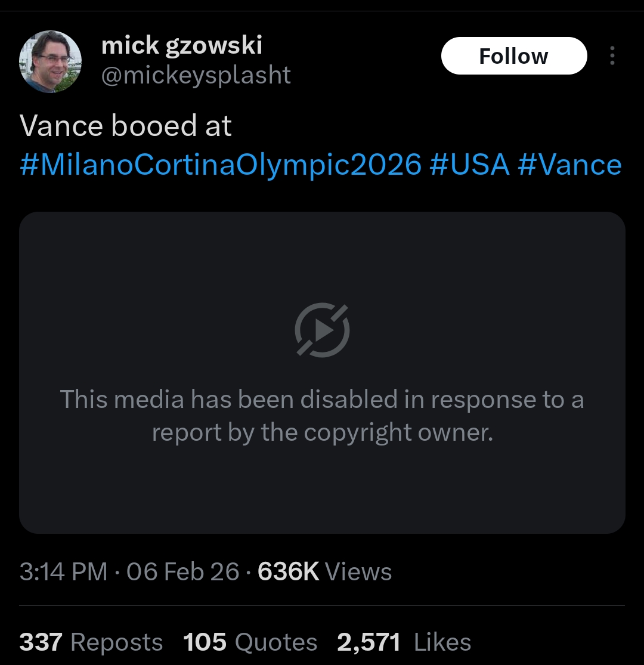Click the "Vance booed at" tweet text
644x665 pixels.
click(x=126, y=126)
